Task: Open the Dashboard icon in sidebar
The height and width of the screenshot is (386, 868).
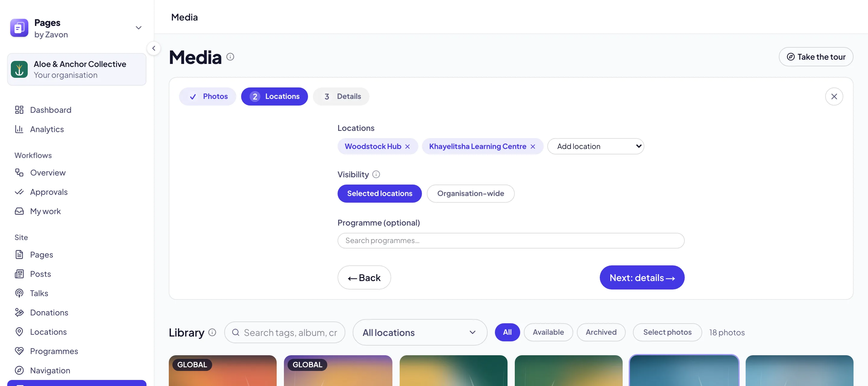Action: click(19, 110)
